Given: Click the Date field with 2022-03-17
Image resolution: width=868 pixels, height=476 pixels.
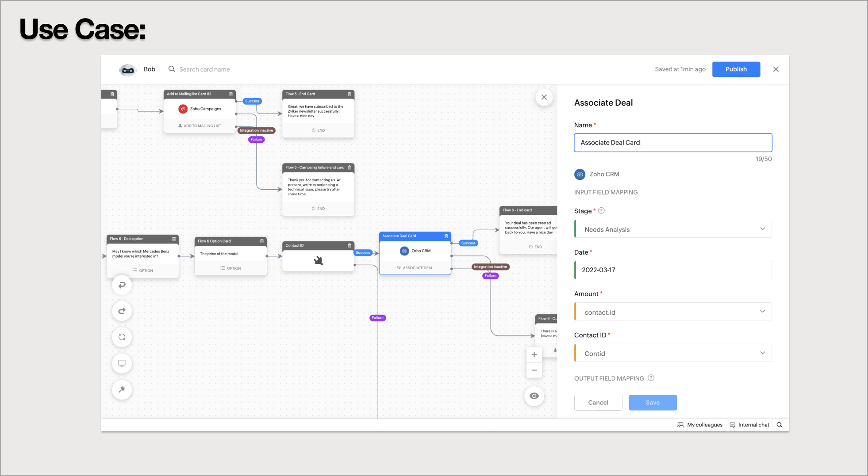Looking at the screenshot, I should pyautogui.click(x=673, y=270).
